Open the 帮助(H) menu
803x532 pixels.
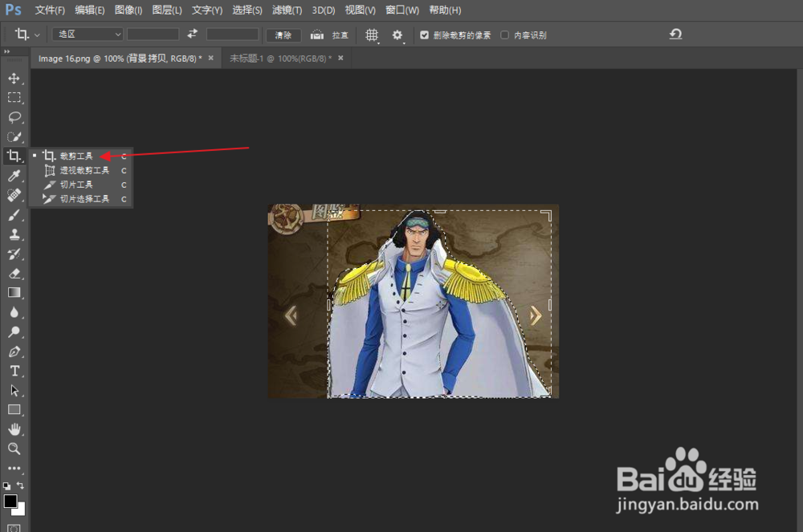coord(445,10)
